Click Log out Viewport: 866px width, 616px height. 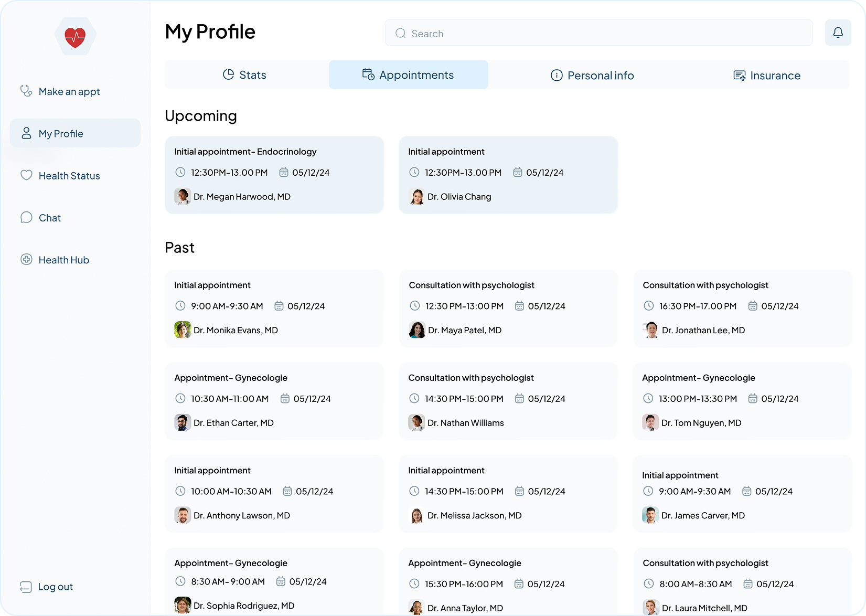click(x=56, y=587)
